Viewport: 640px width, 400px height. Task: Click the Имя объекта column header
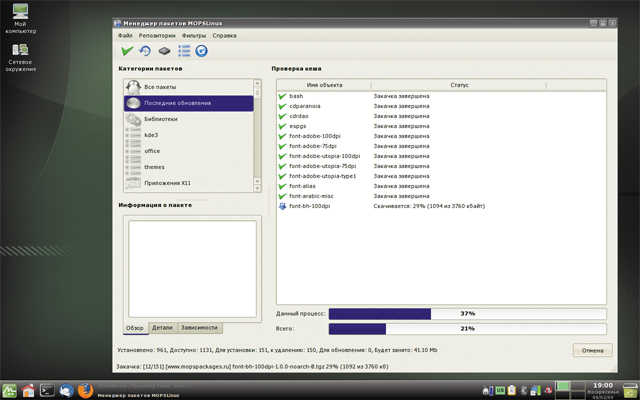(x=324, y=85)
